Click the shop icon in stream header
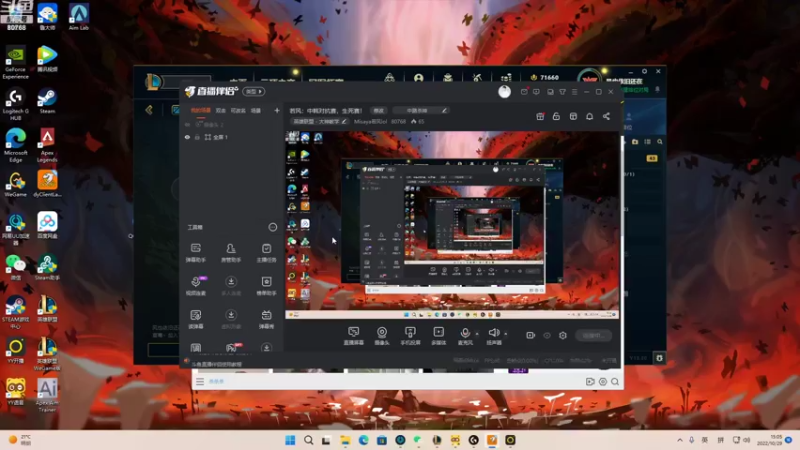800x450 pixels. (x=573, y=116)
